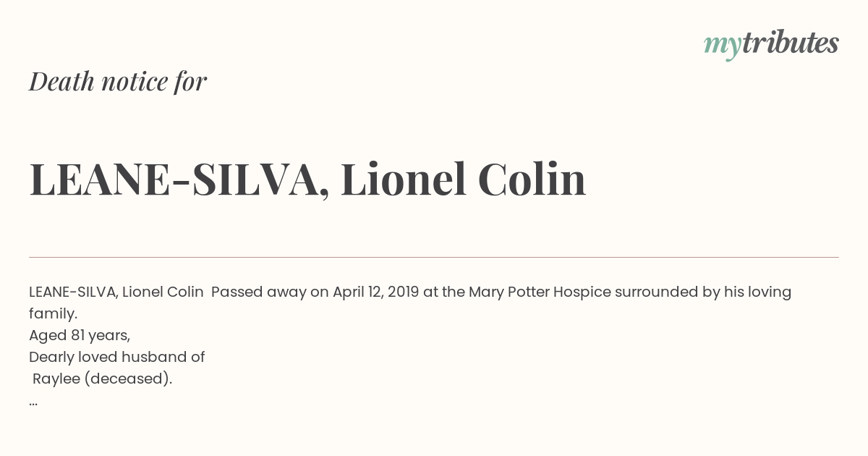Screen dimensions: 868x456
Task: Click the "Passed away on" text
Action: tap(270, 292)
